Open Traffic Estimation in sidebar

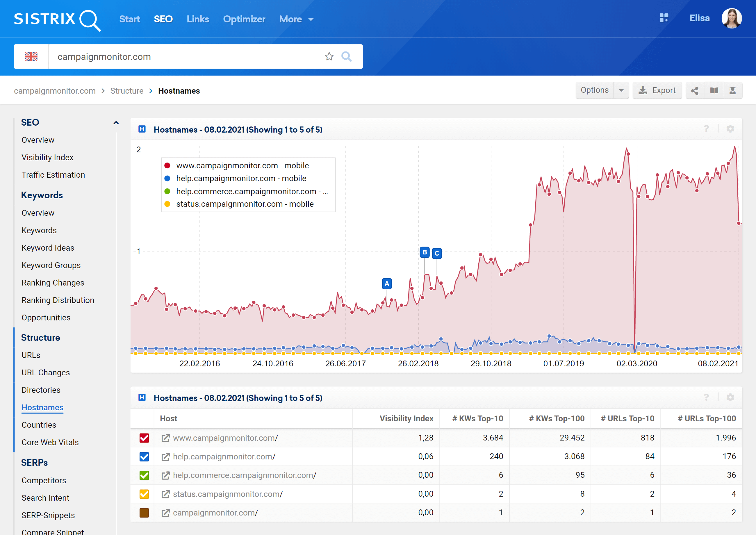point(54,175)
